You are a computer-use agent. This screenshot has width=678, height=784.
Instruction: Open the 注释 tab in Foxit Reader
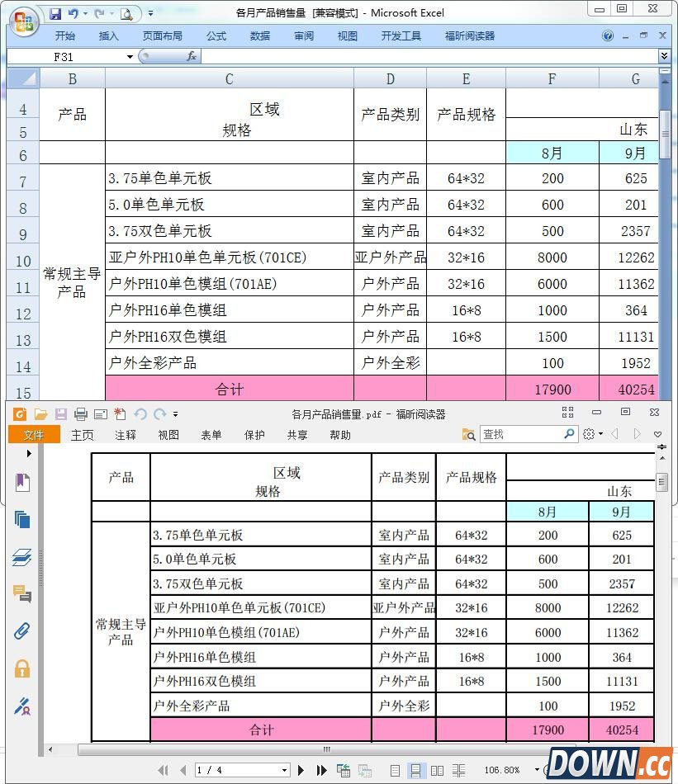pyautogui.click(x=125, y=435)
